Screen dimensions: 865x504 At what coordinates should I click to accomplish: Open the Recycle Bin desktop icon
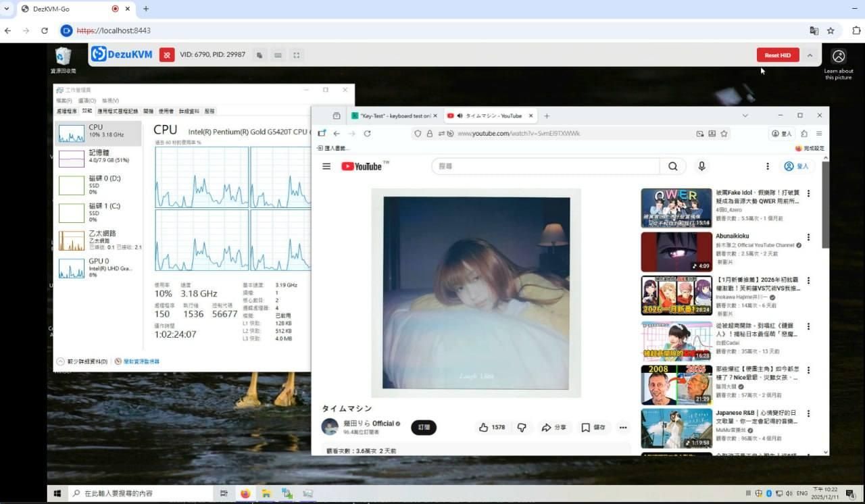63,59
